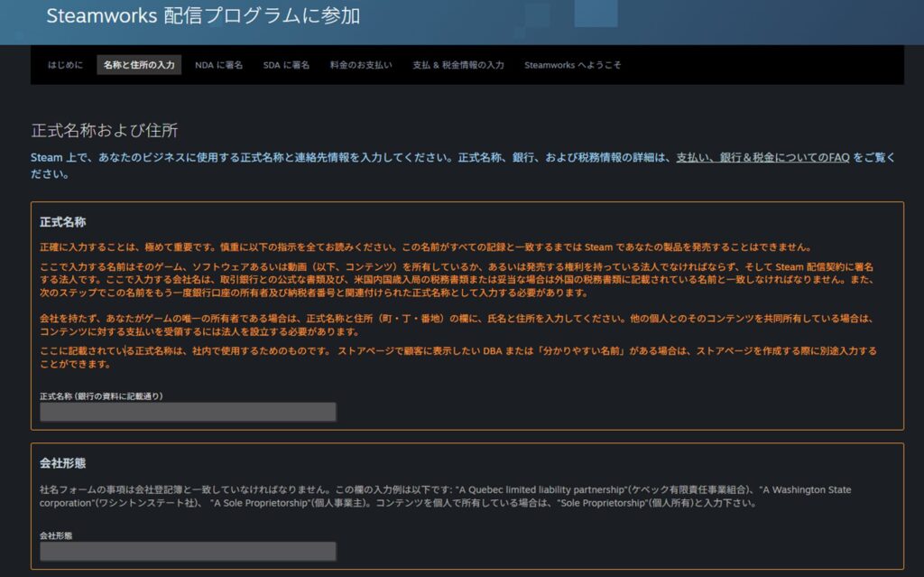Open the はじめに tab
Viewport: 924px width, 577px height.
65,65
